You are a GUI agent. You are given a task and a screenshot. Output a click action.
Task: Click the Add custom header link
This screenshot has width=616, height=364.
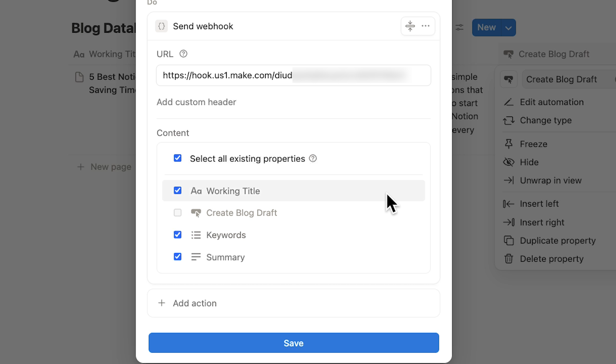coord(196,102)
